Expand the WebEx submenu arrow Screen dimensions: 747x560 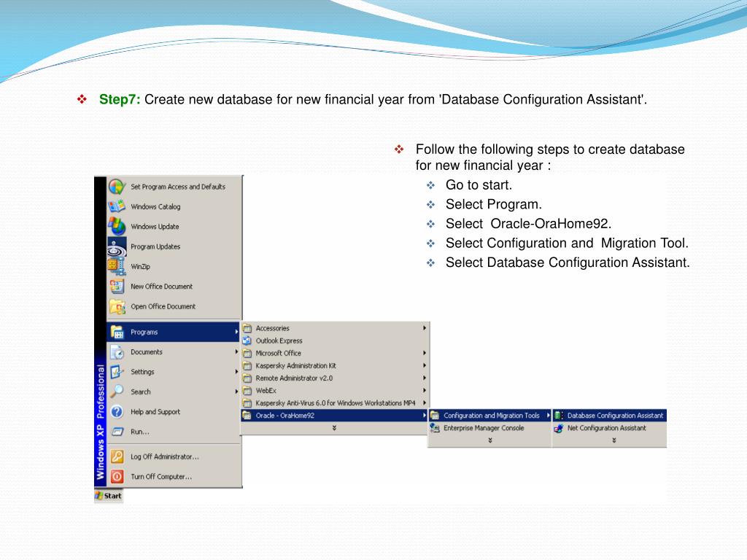coord(424,391)
